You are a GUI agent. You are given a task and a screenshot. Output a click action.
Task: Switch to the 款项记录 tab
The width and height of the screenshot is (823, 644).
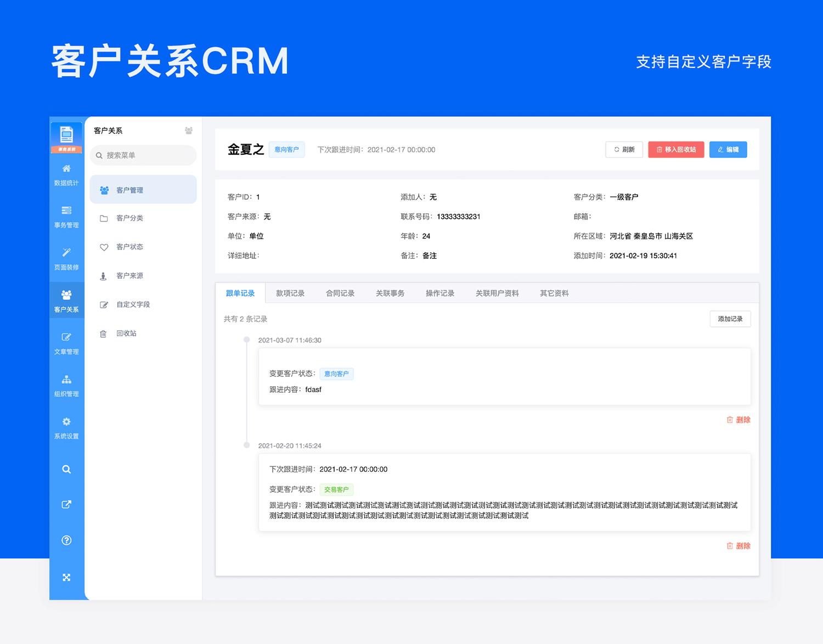coord(290,293)
